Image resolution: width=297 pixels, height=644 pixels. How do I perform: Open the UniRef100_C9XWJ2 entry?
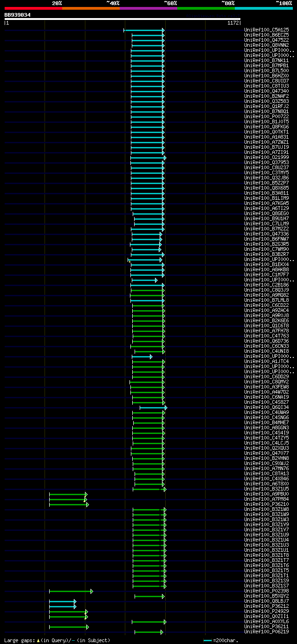[266, 463]
